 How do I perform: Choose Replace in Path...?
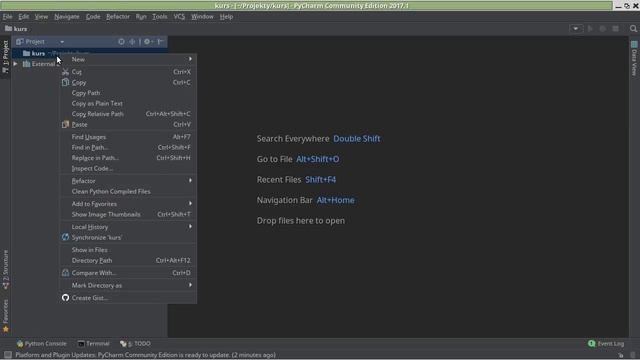128,158
